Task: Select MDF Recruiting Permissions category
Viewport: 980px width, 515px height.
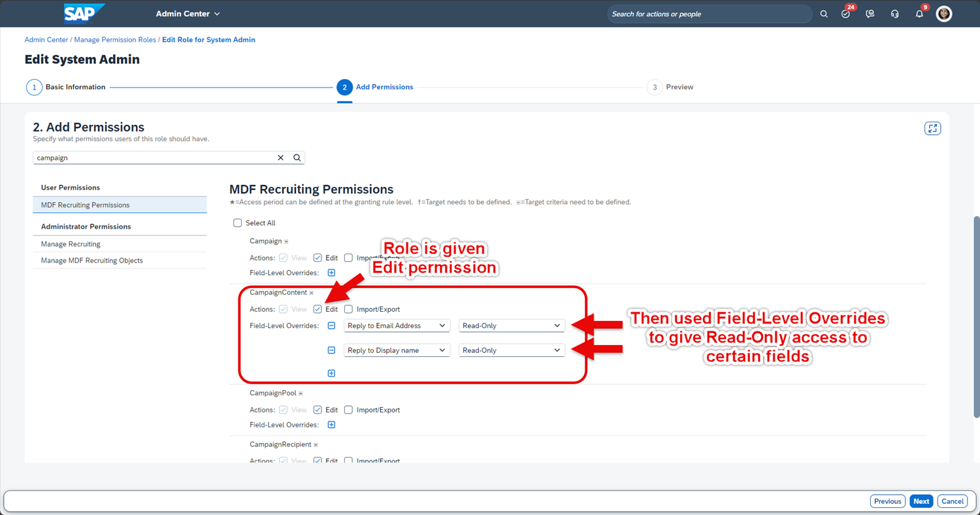Action: pyautogui.click(x=120, y=205)
